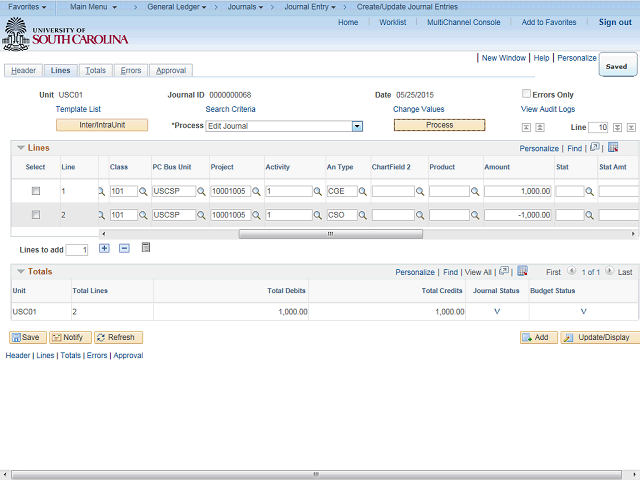Image resolution: width=640 pixels, height=480 pixels.
Task: Open Stat lookup on line 1
Action: [x=589, y=191]
